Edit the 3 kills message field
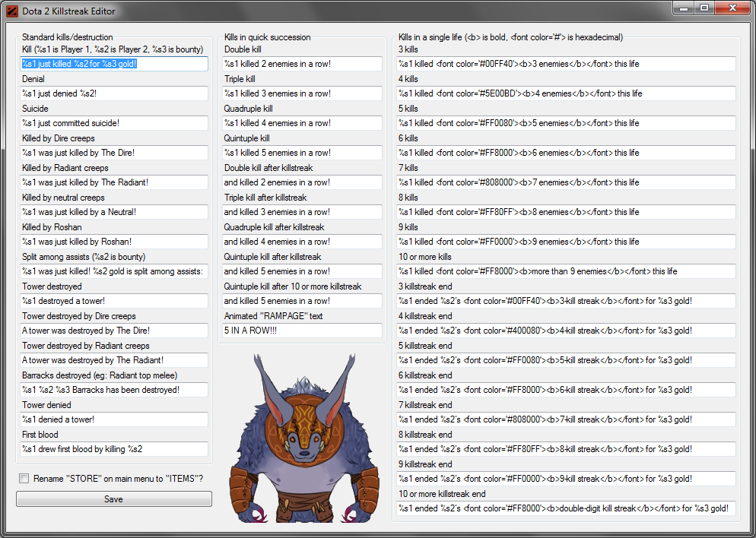Image resolution: width=756 pixels, height=538 pixels. pyautogui.click(x=567, y=64)
